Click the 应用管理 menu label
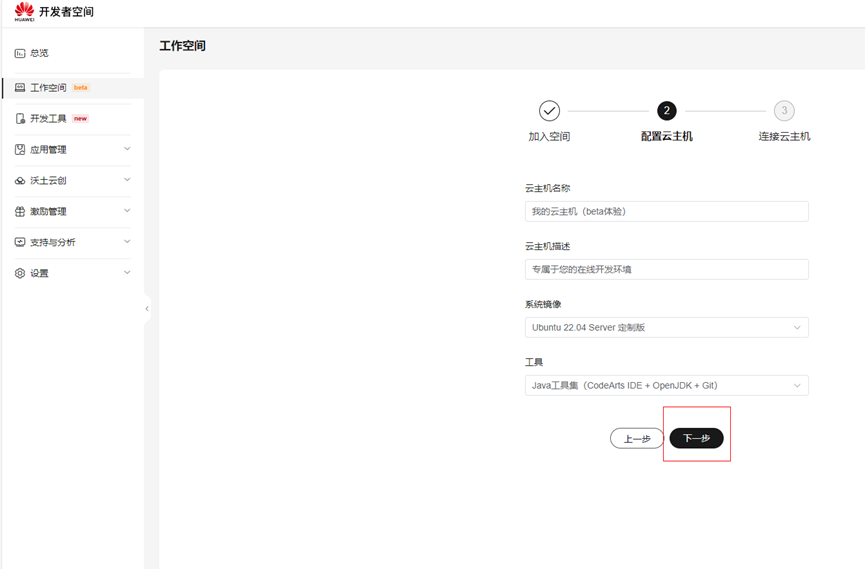 coord(48,149)
